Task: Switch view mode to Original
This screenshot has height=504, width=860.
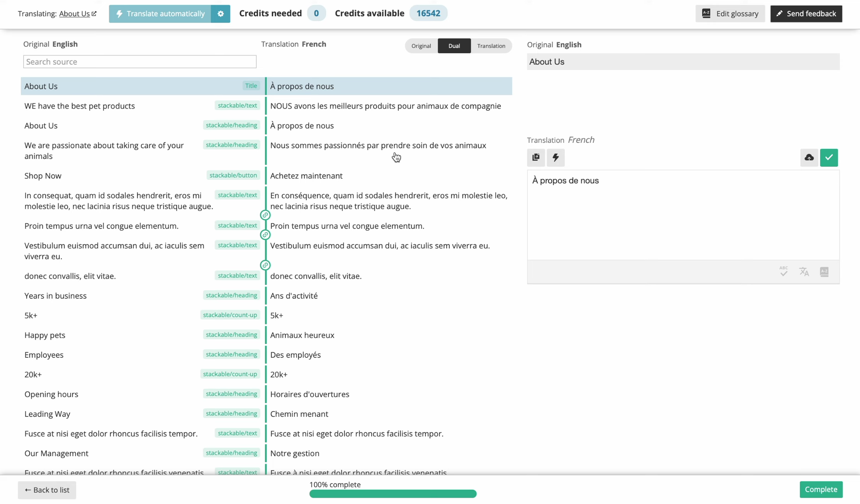Action: tap(421, 46)
